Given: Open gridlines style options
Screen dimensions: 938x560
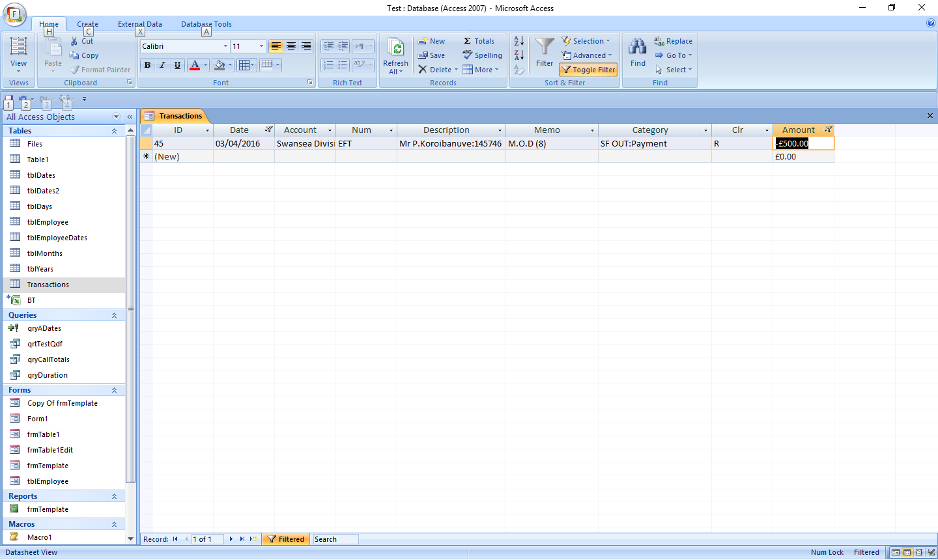Looking at the screenshot, I should (246, 64).
